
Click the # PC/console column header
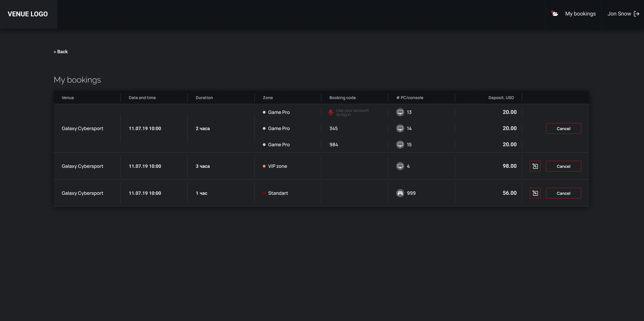(410, 98)
